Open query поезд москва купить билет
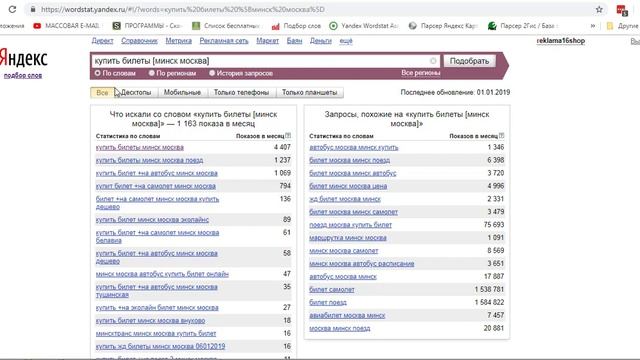 [350, 225]
